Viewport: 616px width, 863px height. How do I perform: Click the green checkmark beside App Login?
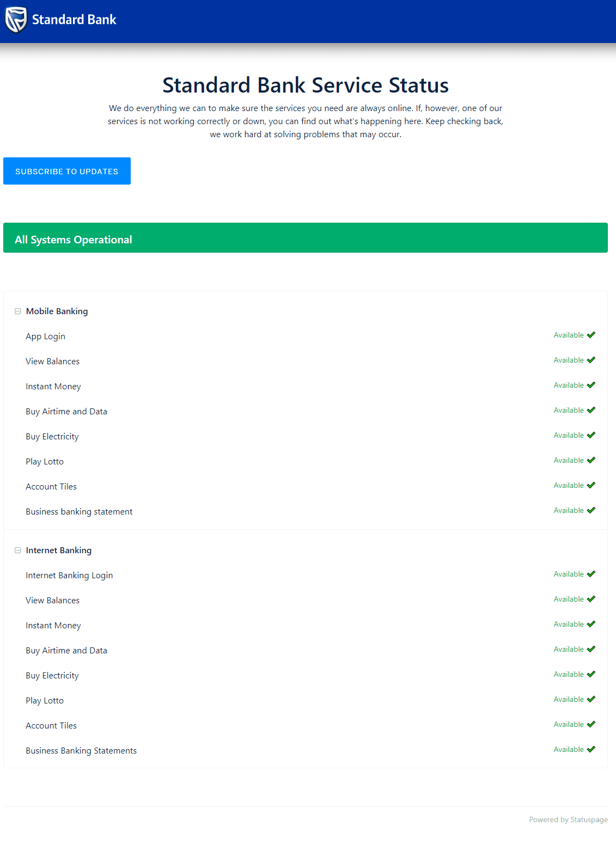pos(591,335)
